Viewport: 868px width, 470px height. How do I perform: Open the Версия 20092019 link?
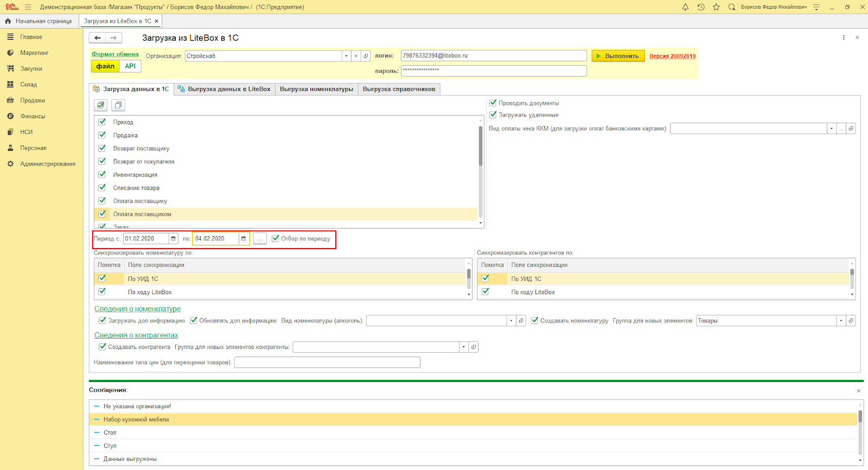point(672,56)
